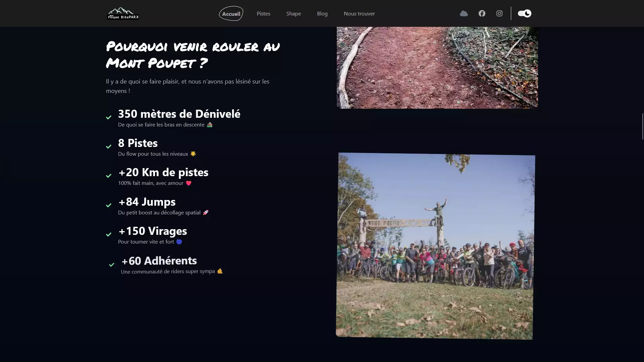
Task: Open the Instagram profile icon
Action: pyautogui.click(x=499, y=13)
